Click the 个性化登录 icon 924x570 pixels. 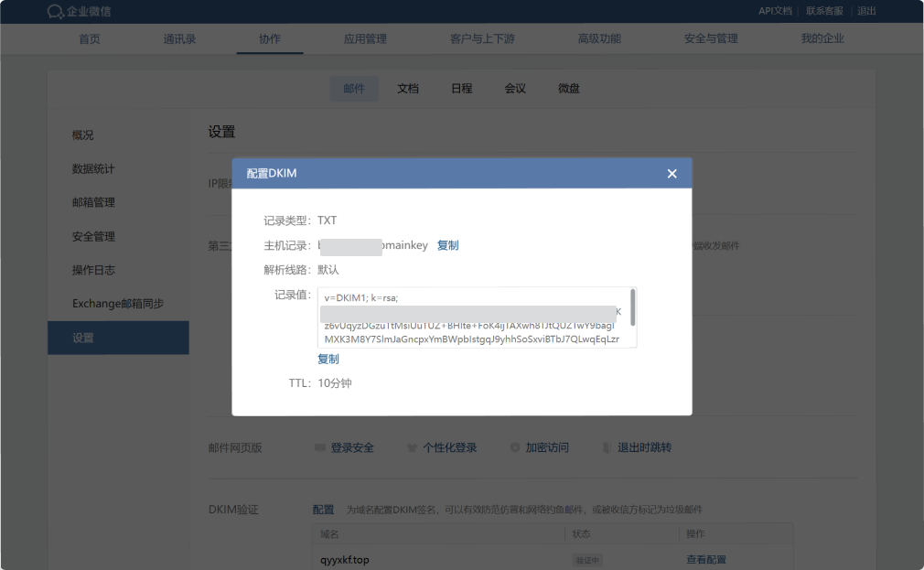pyautogui.click(x=413, y=448)
